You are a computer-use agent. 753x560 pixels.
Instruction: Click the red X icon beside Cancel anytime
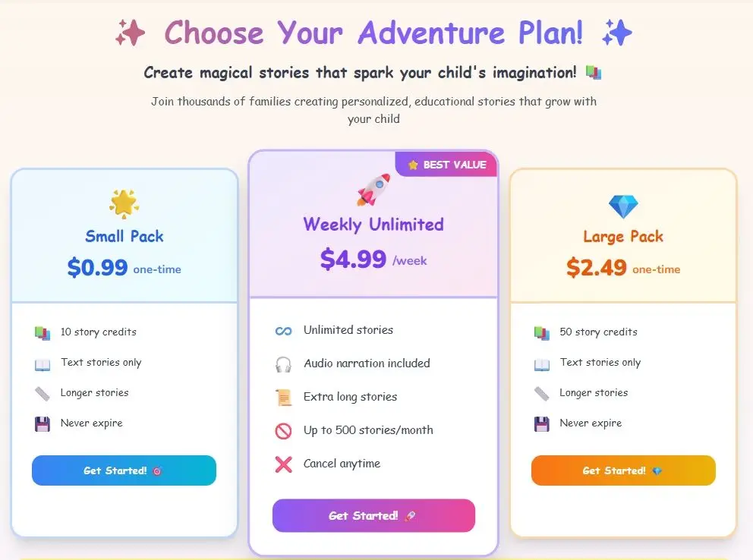point(283,464)
